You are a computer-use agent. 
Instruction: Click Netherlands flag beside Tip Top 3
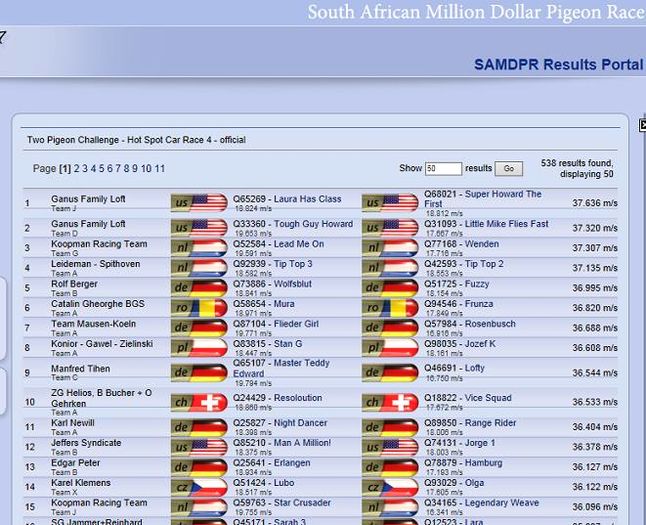pyautogui.click(x=199, y=268)
